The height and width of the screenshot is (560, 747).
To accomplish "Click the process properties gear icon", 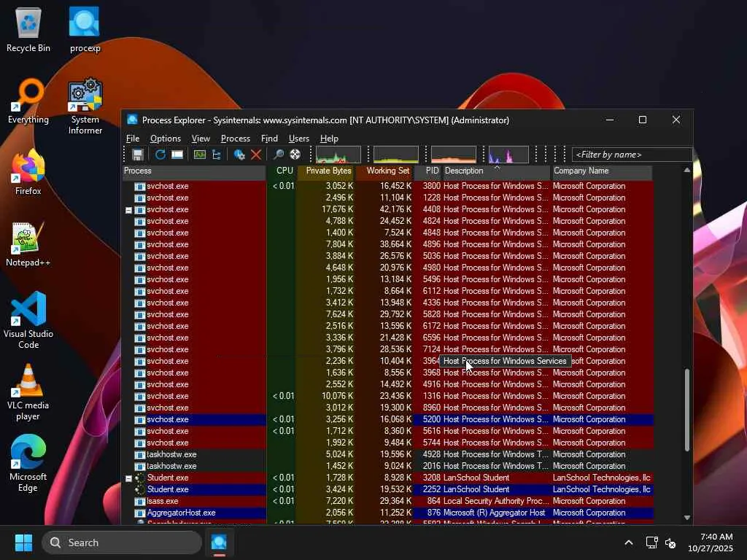I will [x=239, y=155].
